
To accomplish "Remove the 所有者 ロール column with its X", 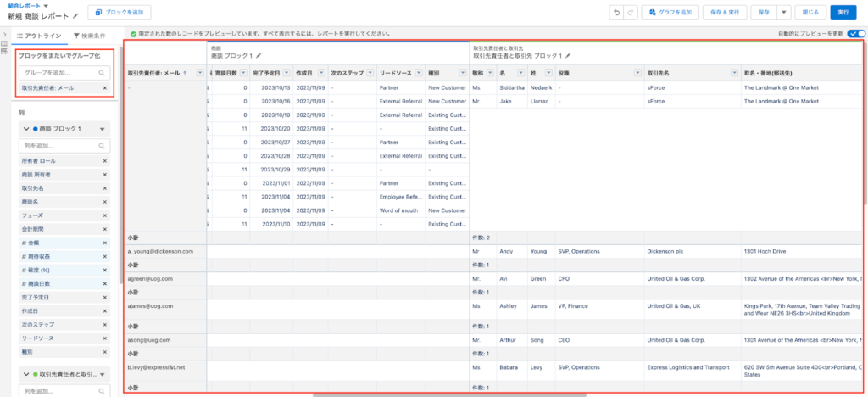I will coord(104,161).
